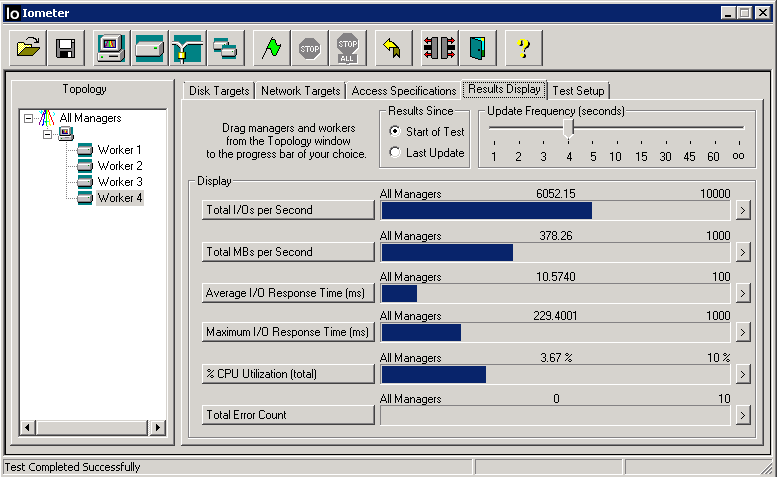
Task: Switch to the Network Targets tab
Action: 300,91
